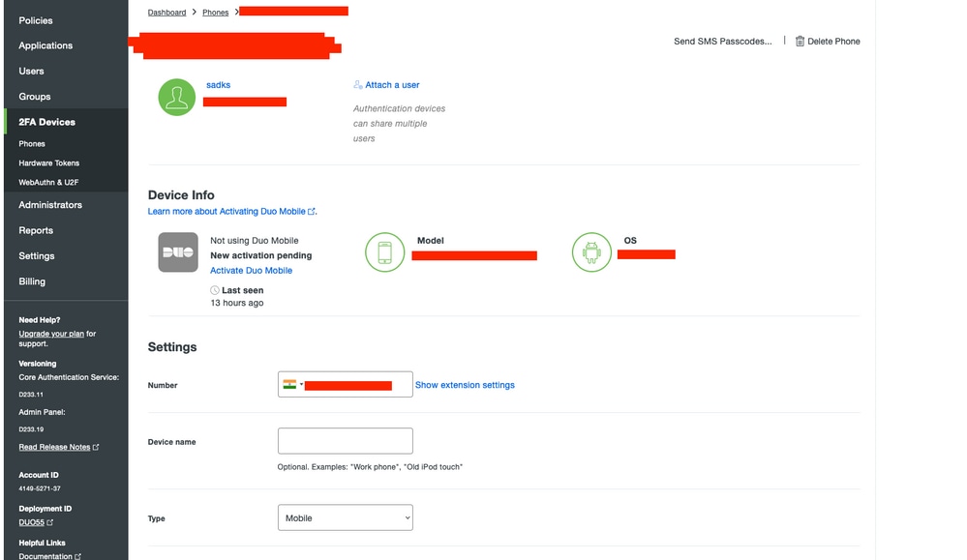Open Hardware Tokens submenu item
Screen dimensions: 967x560
click(48, 163)
